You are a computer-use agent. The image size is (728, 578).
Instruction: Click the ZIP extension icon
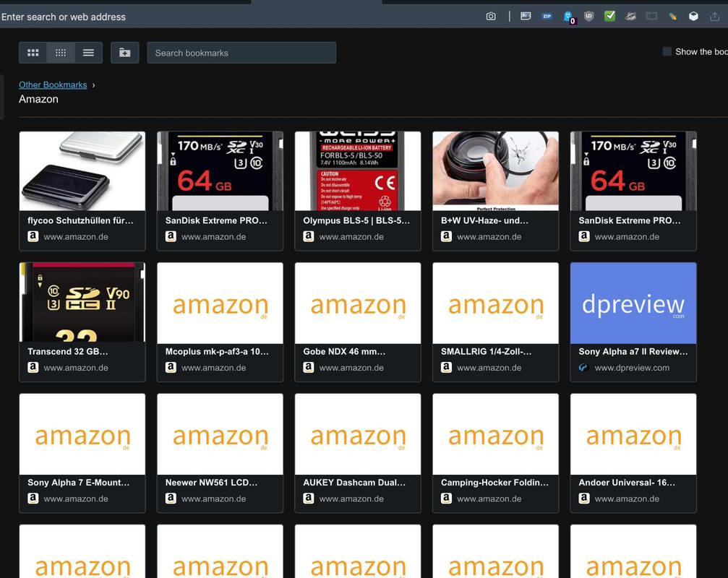(547, 16)
